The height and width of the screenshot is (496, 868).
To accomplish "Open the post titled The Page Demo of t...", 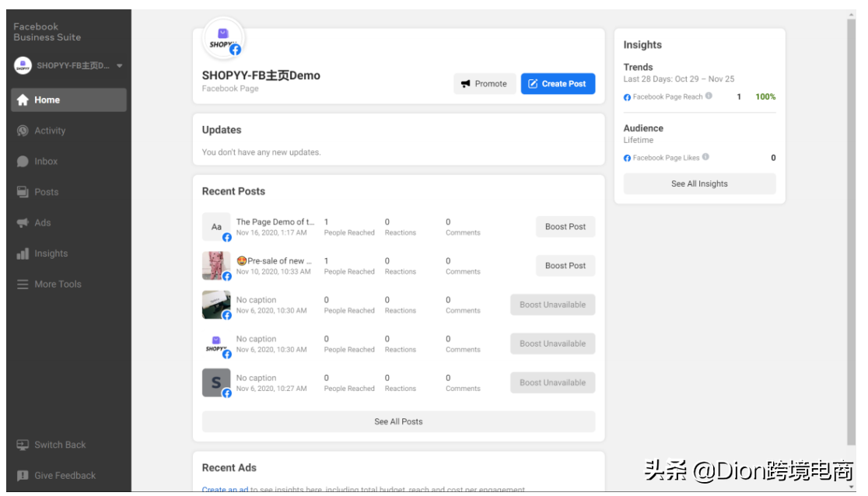I will tap(275, 222).
